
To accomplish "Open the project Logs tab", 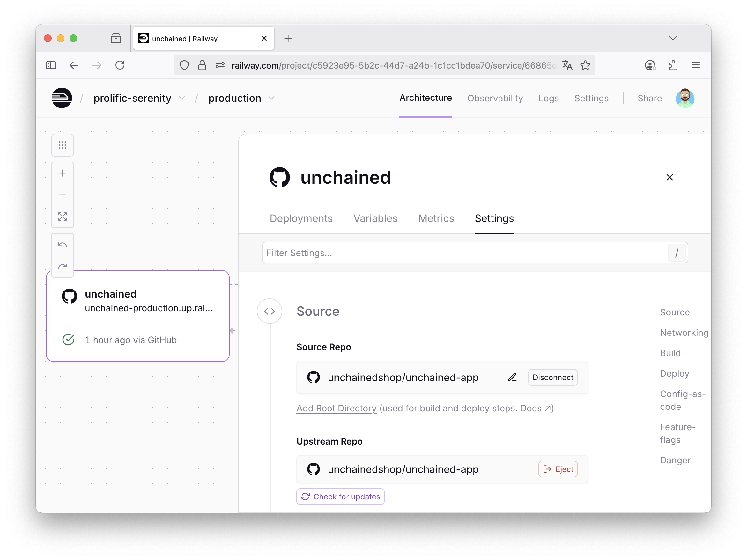I will pos(548,98).
